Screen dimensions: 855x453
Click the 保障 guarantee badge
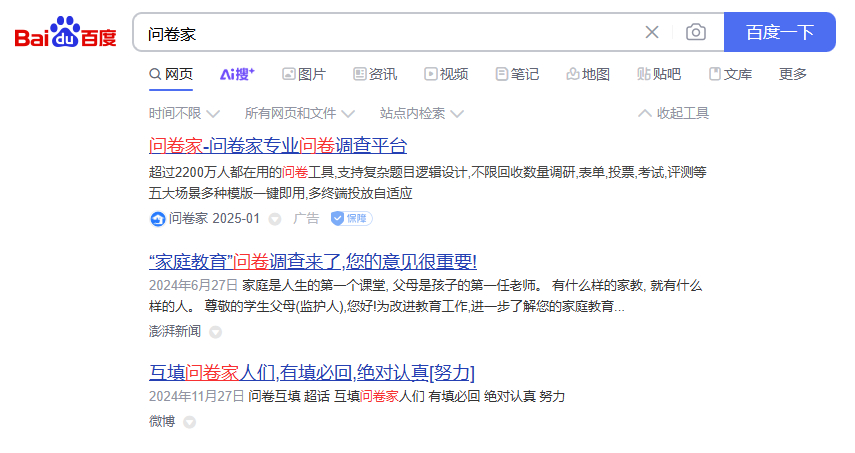click(x=352, y=219)
